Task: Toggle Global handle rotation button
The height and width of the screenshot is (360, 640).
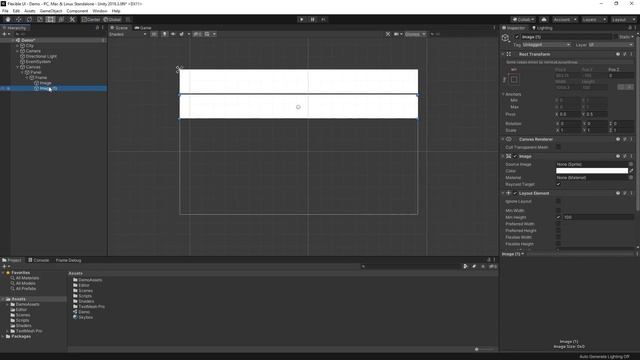Action: (x=112, y=20)
